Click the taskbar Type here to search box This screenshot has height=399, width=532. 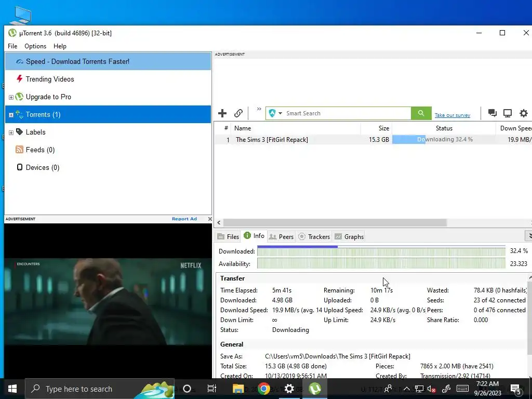pyautogui.click(x=99, y=389)
